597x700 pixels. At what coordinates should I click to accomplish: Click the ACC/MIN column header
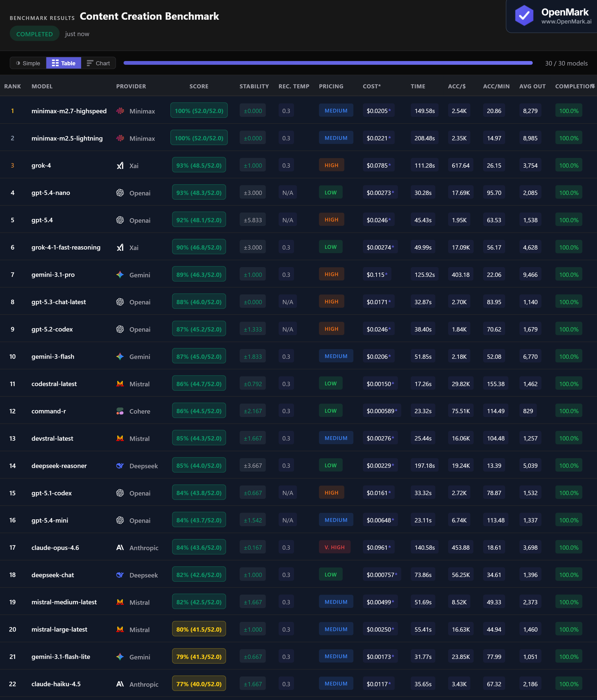click(x=496, y=86)
